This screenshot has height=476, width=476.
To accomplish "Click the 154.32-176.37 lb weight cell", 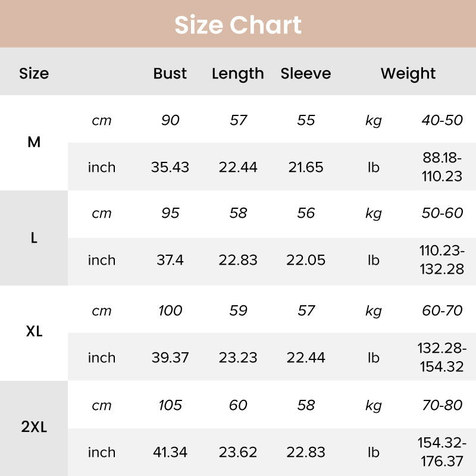I will coord(442,453).
